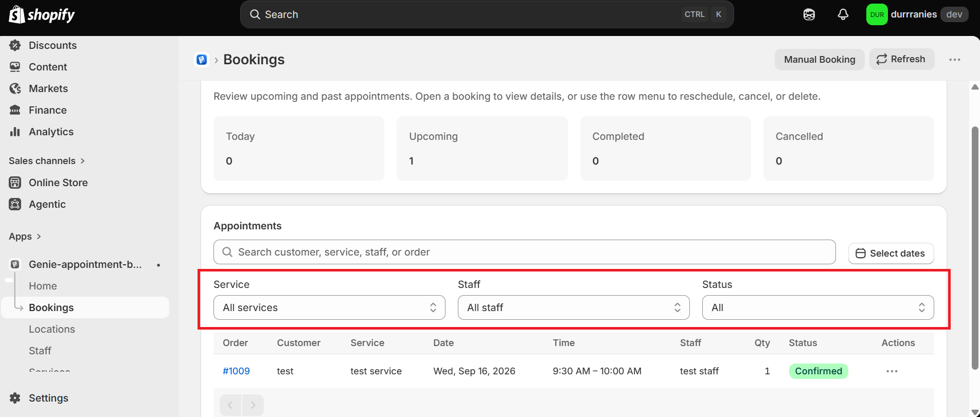980x417 pixels.
Task: Select Bookings in app navigation
Action: pyautogui.click(x=85, y=307)
